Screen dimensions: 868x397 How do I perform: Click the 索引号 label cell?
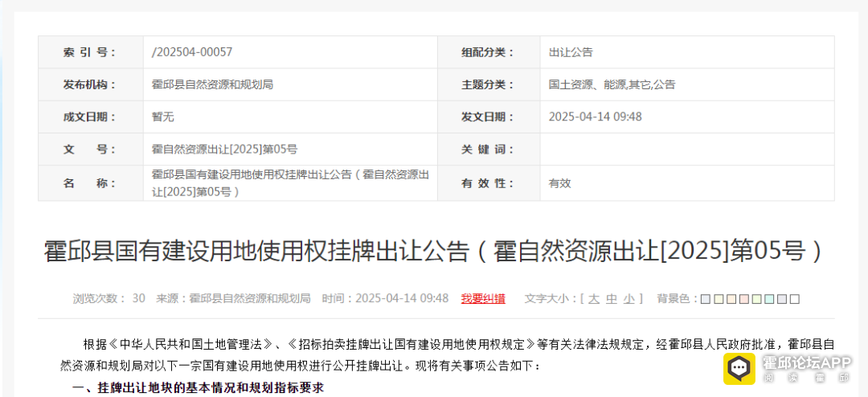[x=91, y=52]
